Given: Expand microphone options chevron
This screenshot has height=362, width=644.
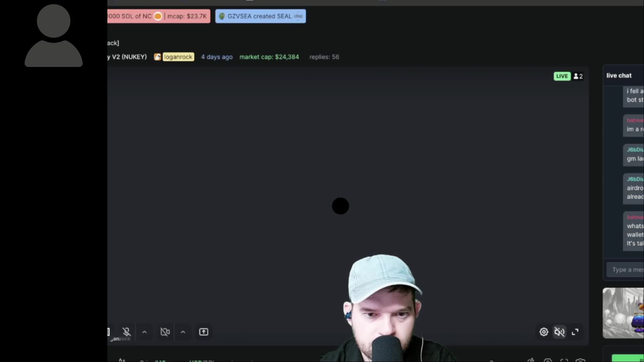Looking at the screenshot, I should (x=145, y=332).
